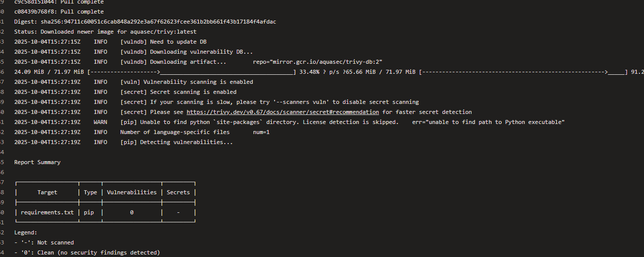Click the sha256 digest line
Screen dimensions: 644x257
click(145, 22)
